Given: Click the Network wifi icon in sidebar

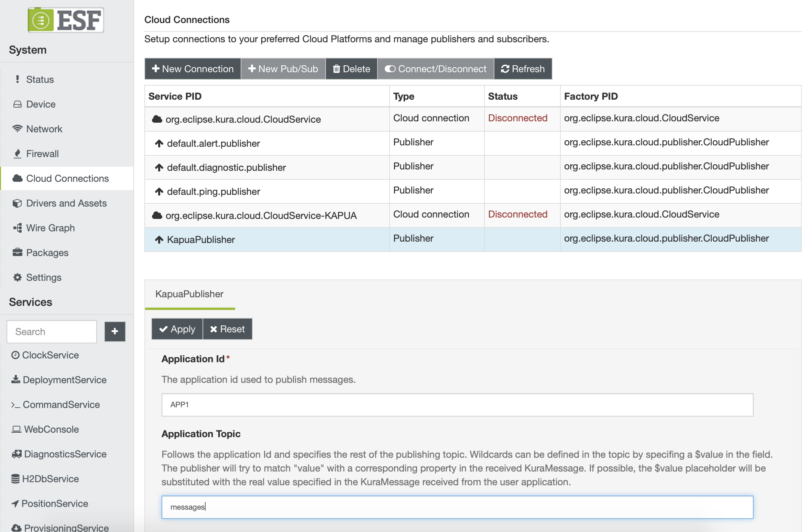Looking at the screenshot, I should (x=17, y=129).
